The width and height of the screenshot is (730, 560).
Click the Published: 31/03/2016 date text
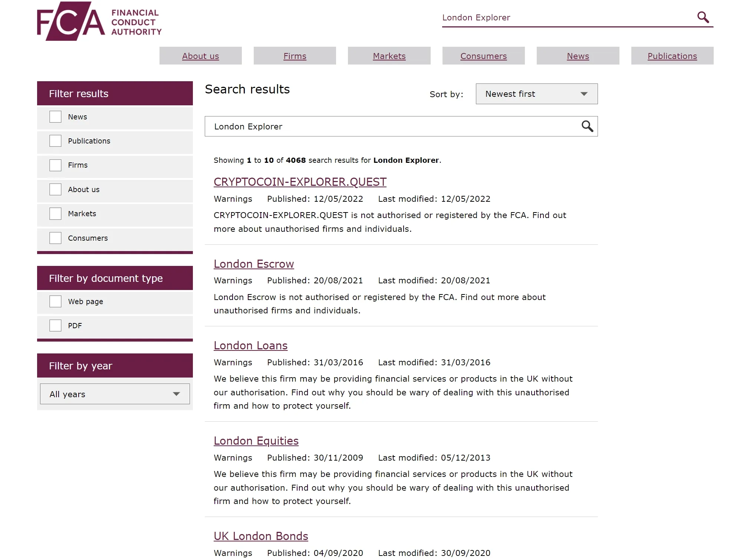[315, 362]
